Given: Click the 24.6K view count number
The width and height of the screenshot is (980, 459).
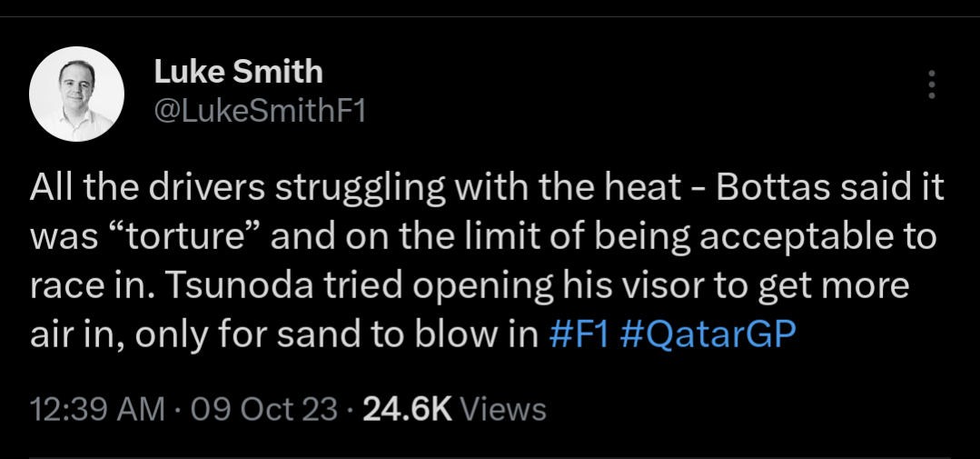Looking at the screenshot, I should click(406, 409).
